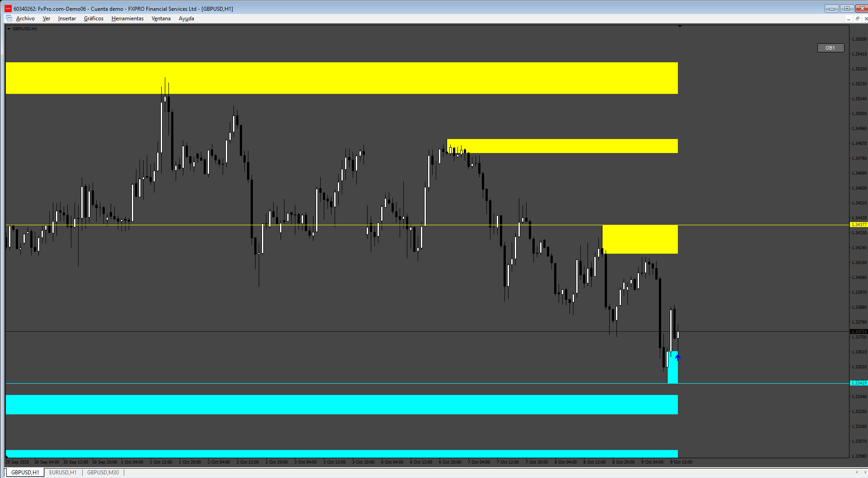
Task: Click the GBPUSD,H1 symbol label in chart
Action: (x=25, y=28)
